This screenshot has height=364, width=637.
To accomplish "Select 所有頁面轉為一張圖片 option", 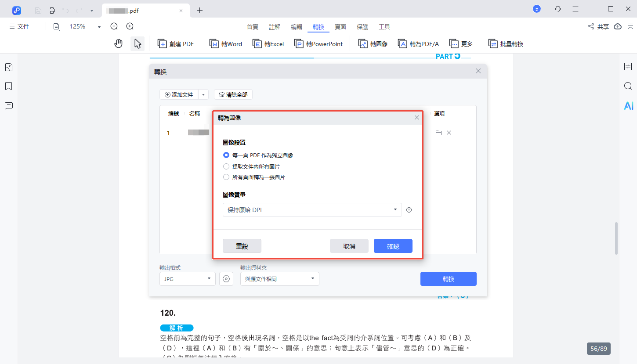I will click(x=254, y=177).
